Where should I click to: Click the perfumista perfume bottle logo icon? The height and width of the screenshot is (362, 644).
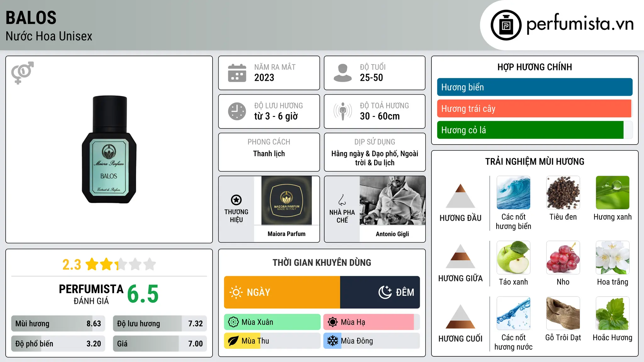(506, 25)
